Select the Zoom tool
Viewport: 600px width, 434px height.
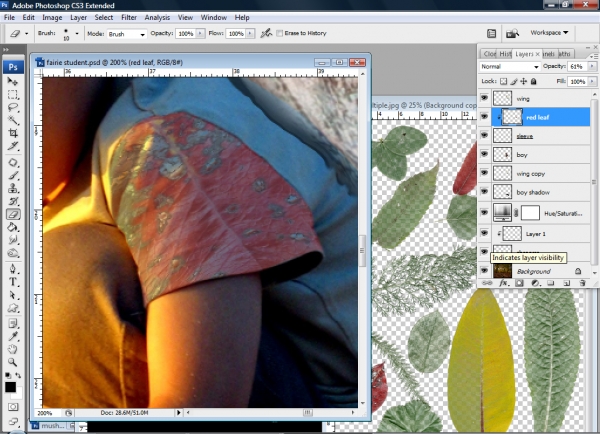pyautogui.click(x=13, y=362)
